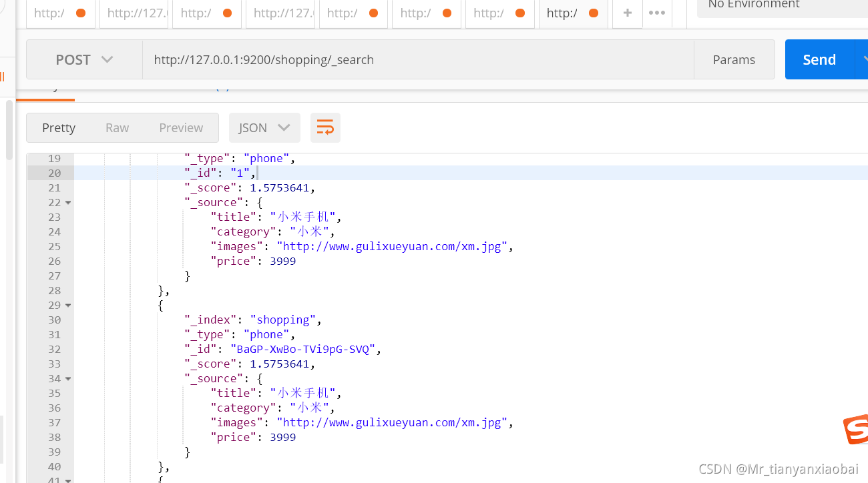Open a new request tab with plus icon
The height and width of the screenshot is (483, 868).
[x=627, y=13]
